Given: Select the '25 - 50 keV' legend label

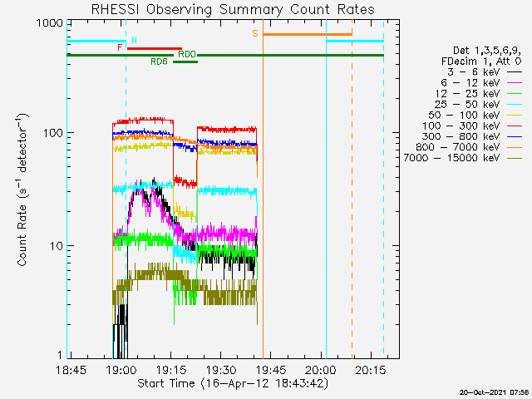Looking at the screenshot, I should [467, 105].
